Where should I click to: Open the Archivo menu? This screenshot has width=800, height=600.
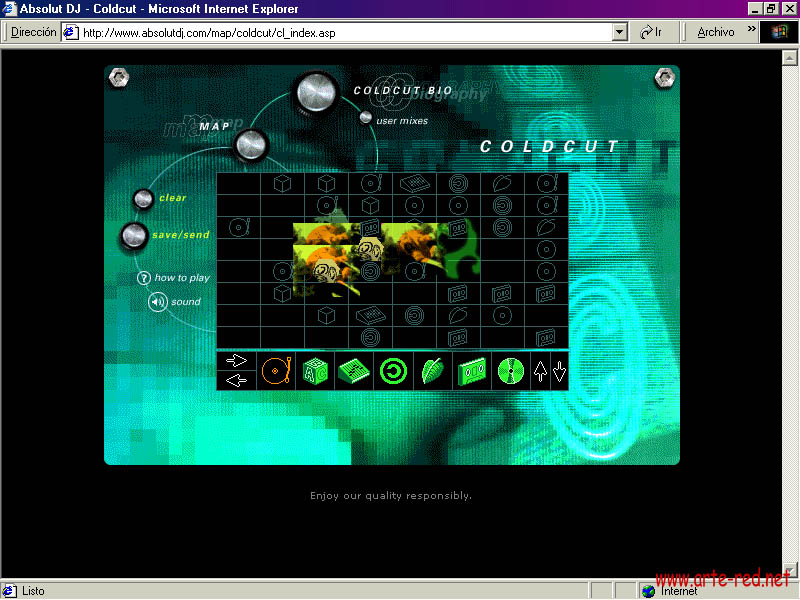(715, 32)
